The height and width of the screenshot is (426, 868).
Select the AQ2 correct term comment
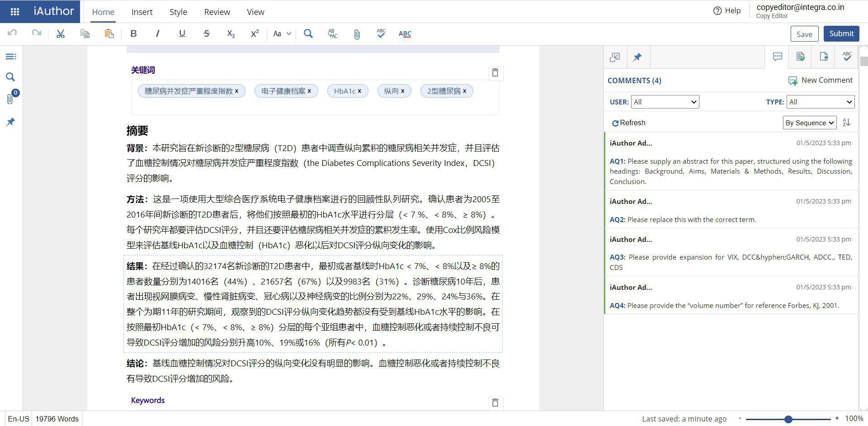[x=731, y=209]
